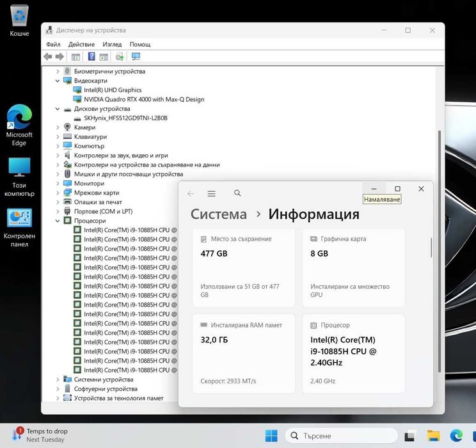Select Контролери за звук, видео и игри
Image resolution: width=476 pixels, height=448 pixels.
pyautogui.click(x=121, y=156)
